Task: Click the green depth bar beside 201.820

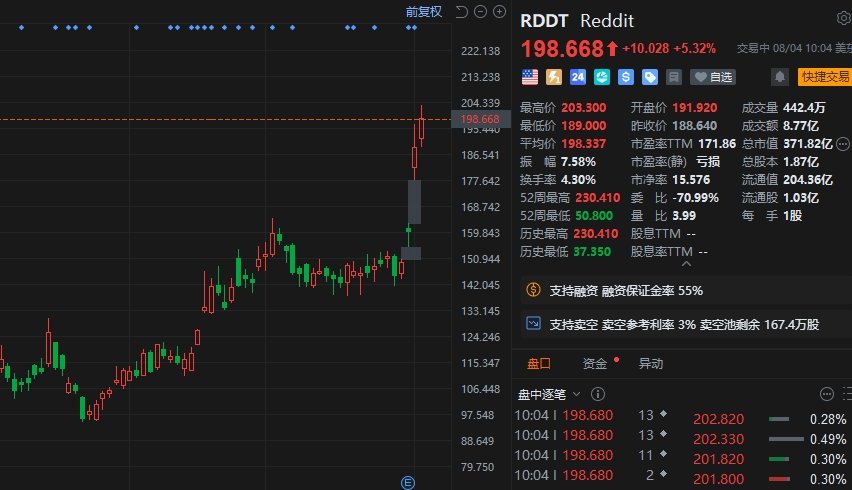Action: (779, 459)
